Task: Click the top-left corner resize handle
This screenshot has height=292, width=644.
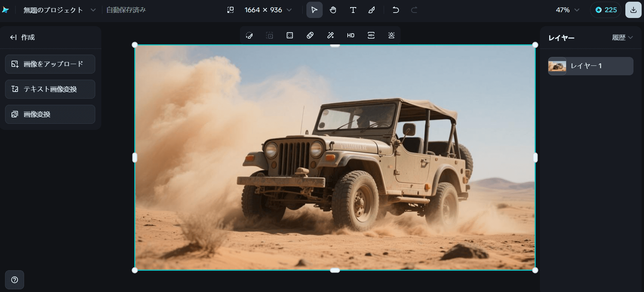Action: tap(135, 45)
